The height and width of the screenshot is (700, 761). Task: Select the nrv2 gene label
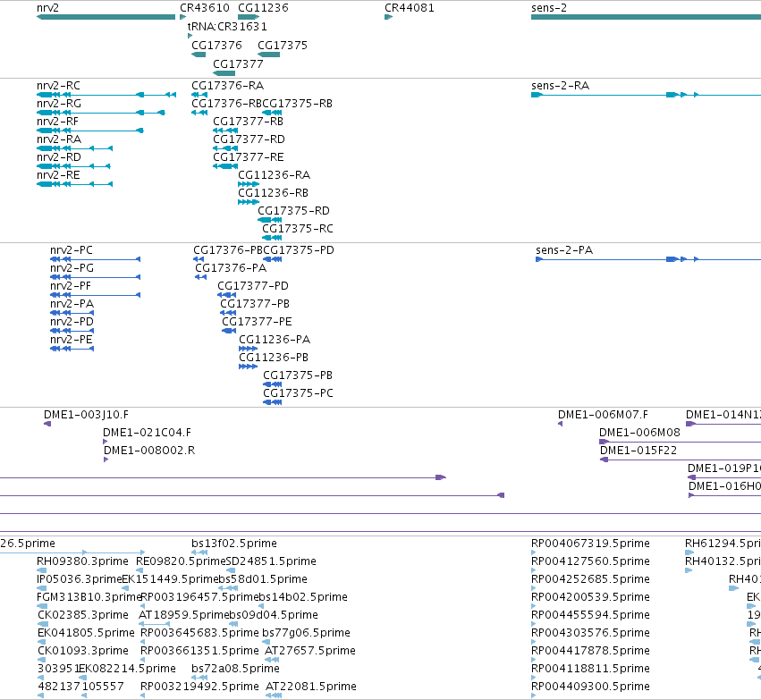pos(47,8)
